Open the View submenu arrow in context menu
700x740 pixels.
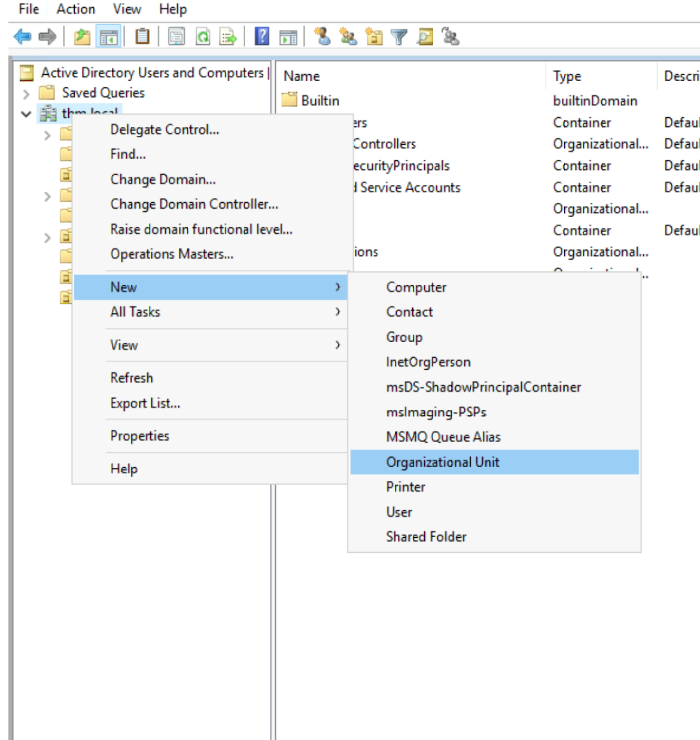[x=337, y=345]
